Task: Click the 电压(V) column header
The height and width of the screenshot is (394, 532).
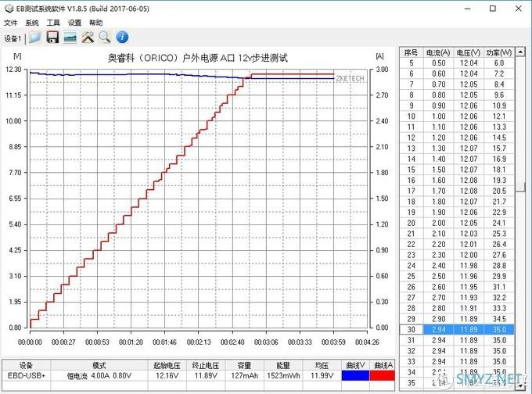Action: coord(469,52)
